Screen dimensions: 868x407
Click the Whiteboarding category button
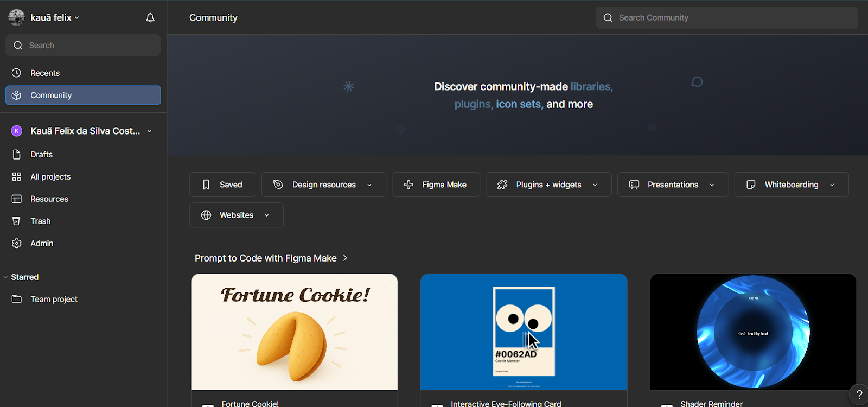(792, 185)
